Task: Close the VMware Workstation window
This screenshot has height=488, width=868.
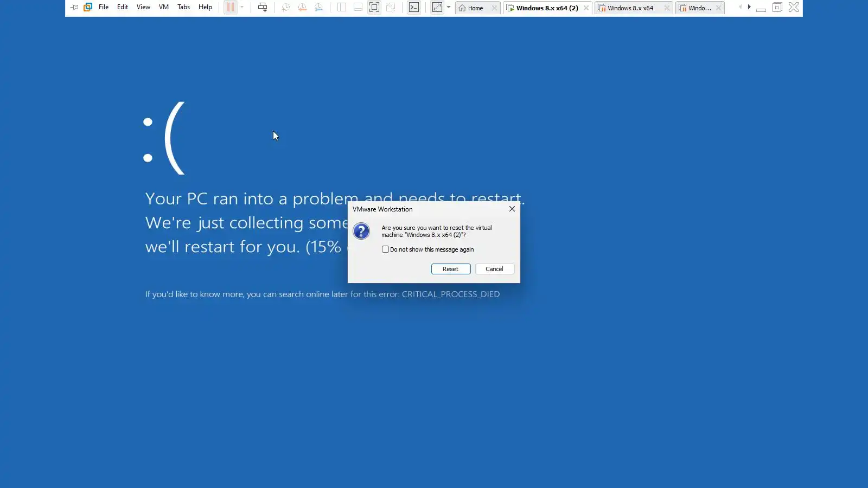Action: pyautogui.click(x=794, y=7)
